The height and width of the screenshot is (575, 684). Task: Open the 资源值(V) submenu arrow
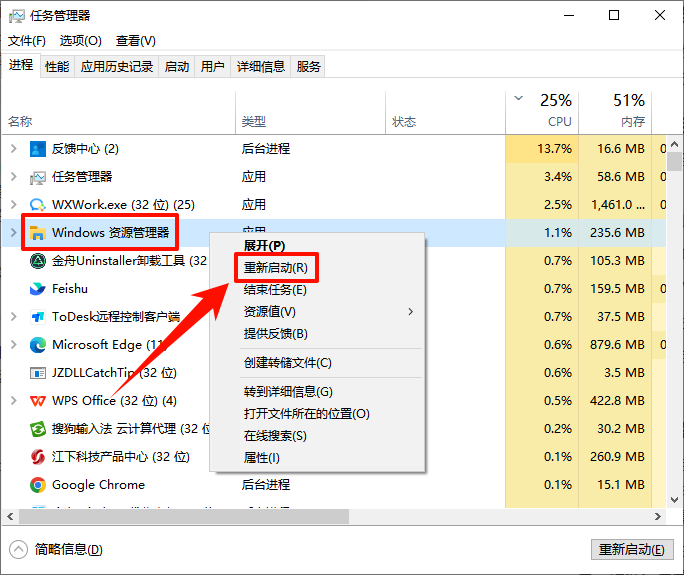click(x=410, y=311)
